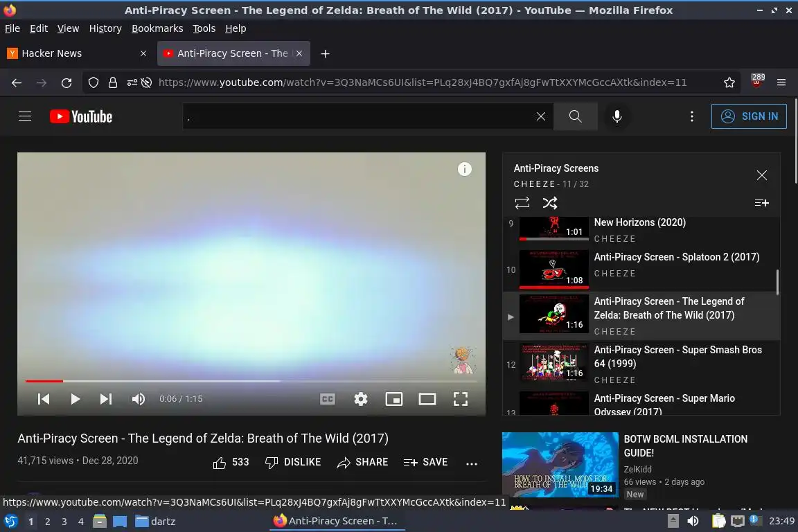Toggle playlist shuffle button

point(549,203)
